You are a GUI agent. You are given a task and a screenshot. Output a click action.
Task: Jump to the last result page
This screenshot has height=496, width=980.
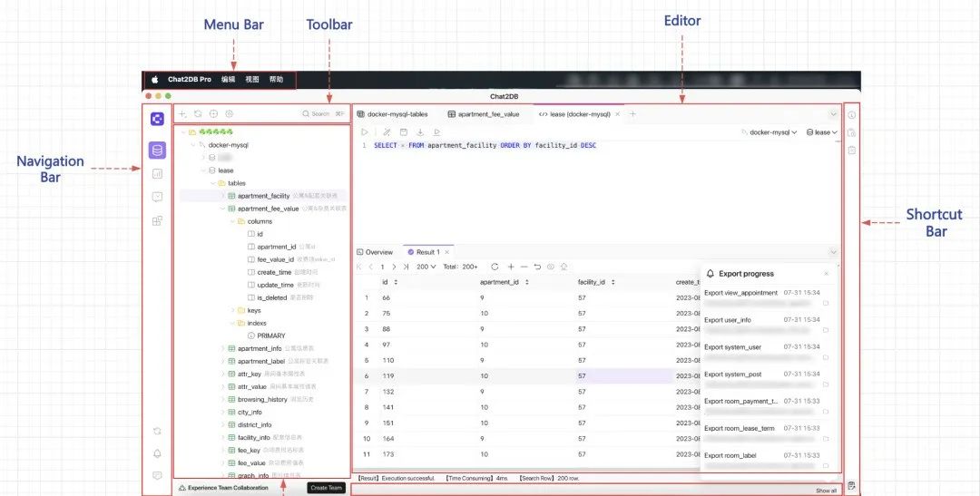406,267
